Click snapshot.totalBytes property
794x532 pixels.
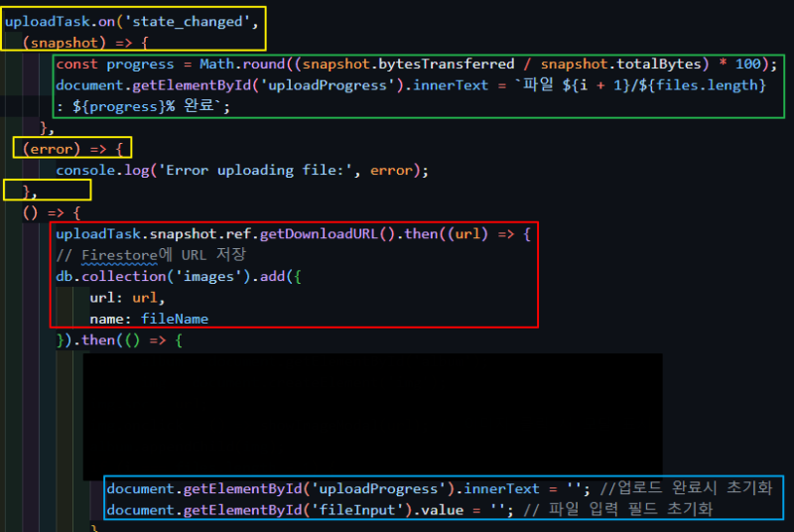[621, 65]
